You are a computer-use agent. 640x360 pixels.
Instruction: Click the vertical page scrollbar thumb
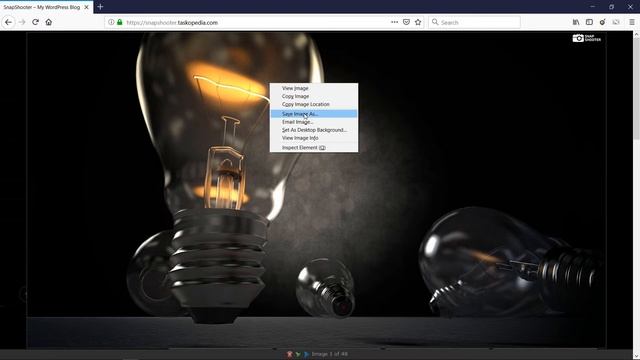[636, 88]
